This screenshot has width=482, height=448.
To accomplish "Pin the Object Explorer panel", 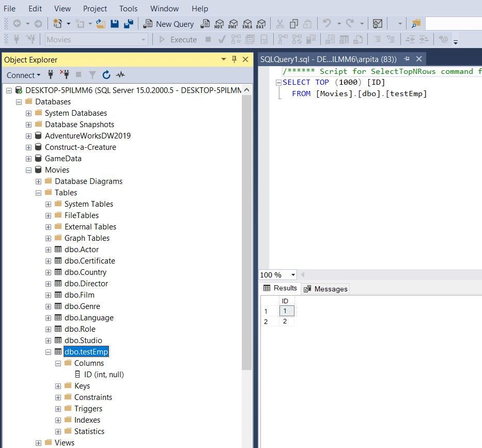I will pos(234,59).
